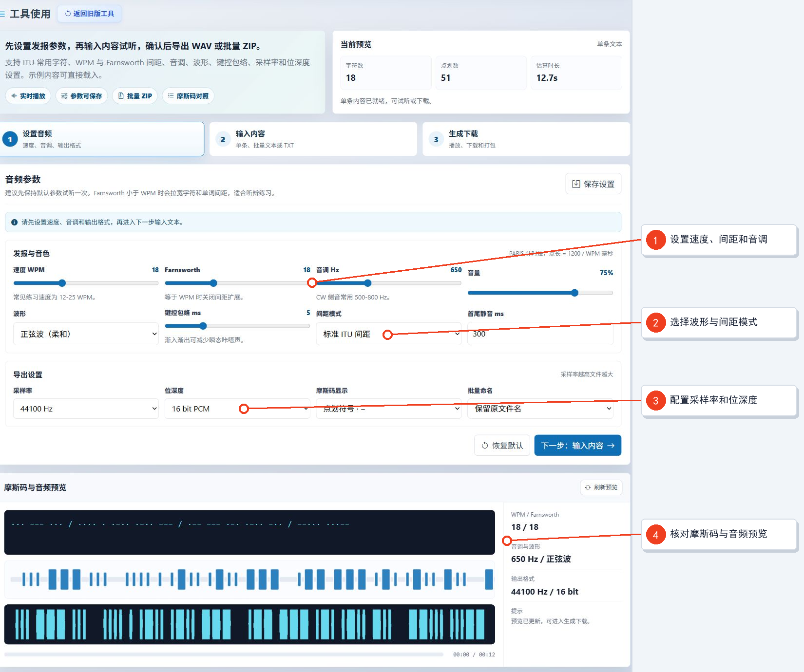Open the 间距模式 dropdown
Viewport: 804px width, 672px height.
[x=388, y=334]
